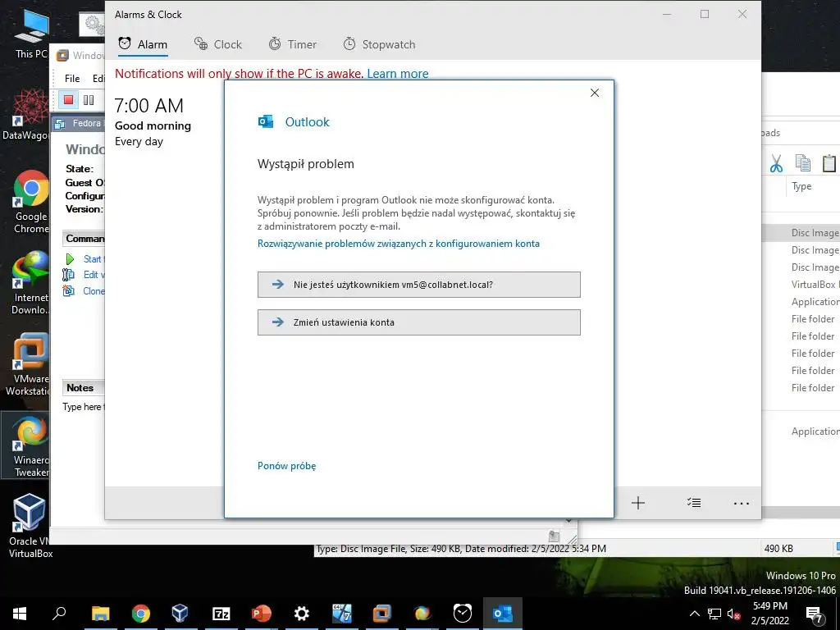The width and height of the screenshot is (840, 630).
Task: Open the Windows Start menu
Action: [20, 613]
